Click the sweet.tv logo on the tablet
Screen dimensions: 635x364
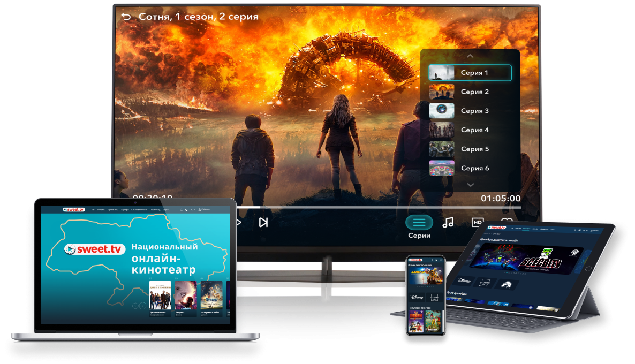[497, 227]
